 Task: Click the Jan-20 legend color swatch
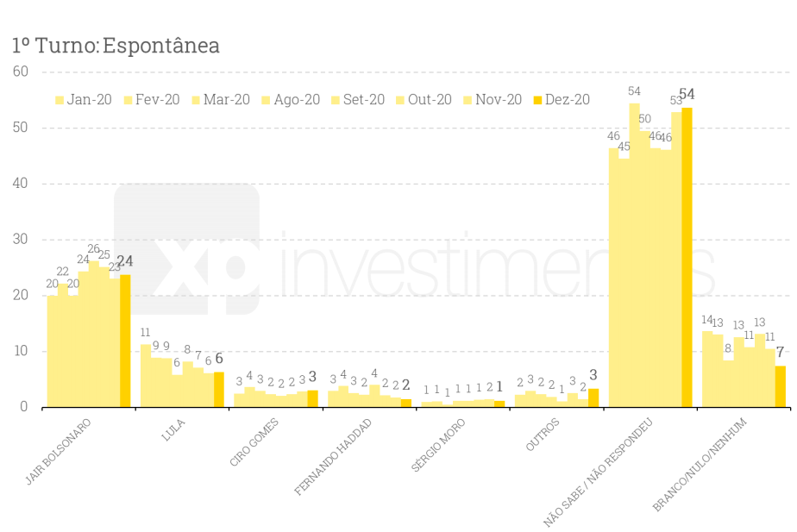[x=60, y=100]
